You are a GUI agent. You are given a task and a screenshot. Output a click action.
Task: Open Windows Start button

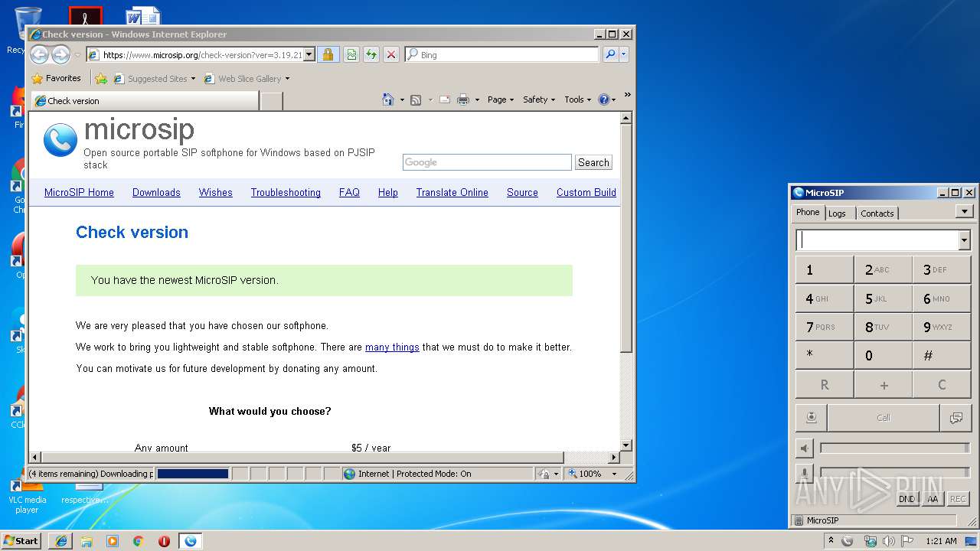pos(21,541)
